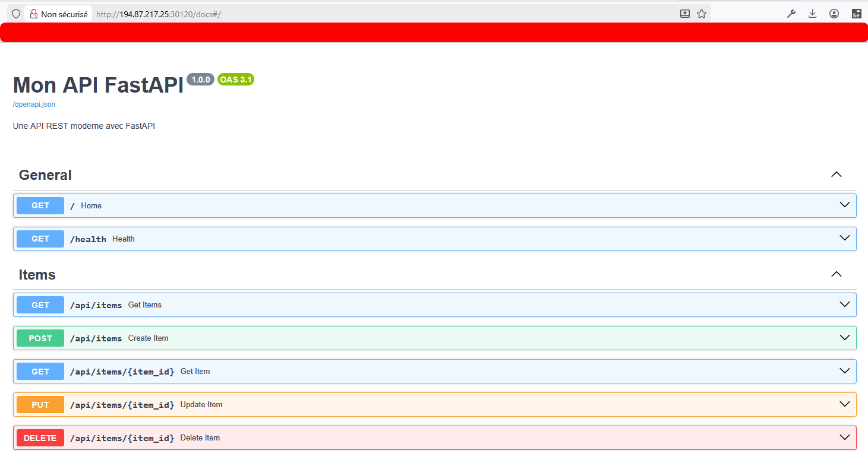Screen dimensions: 868x463
Task: Expand the GET /health endpoint chevron
Action: click(844, 238)
